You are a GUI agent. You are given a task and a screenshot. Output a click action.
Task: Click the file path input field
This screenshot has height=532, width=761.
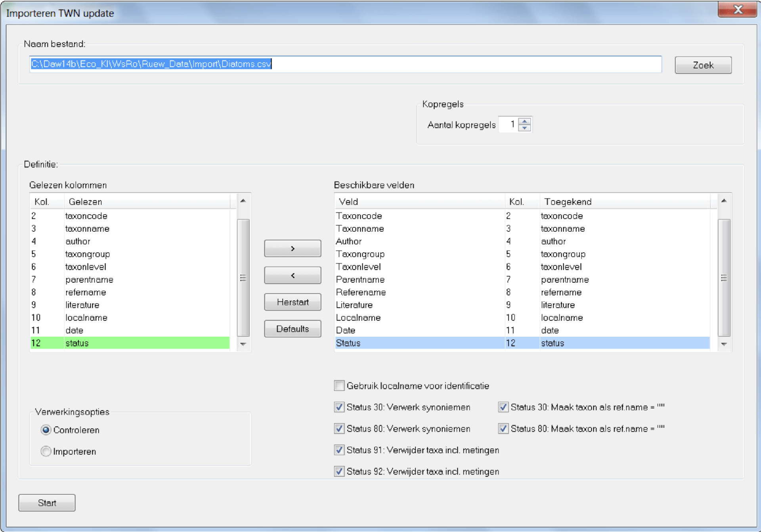(345, 64)
